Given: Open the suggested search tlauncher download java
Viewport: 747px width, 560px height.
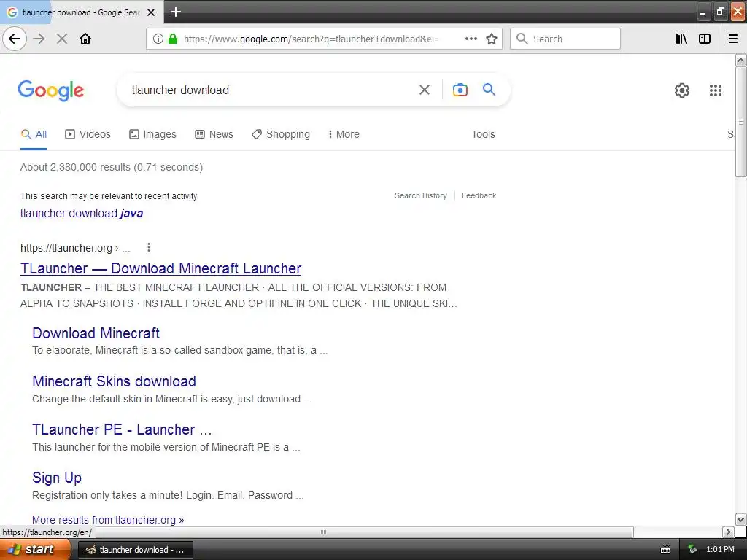Looking at the screenshot, I should [82, 214].
